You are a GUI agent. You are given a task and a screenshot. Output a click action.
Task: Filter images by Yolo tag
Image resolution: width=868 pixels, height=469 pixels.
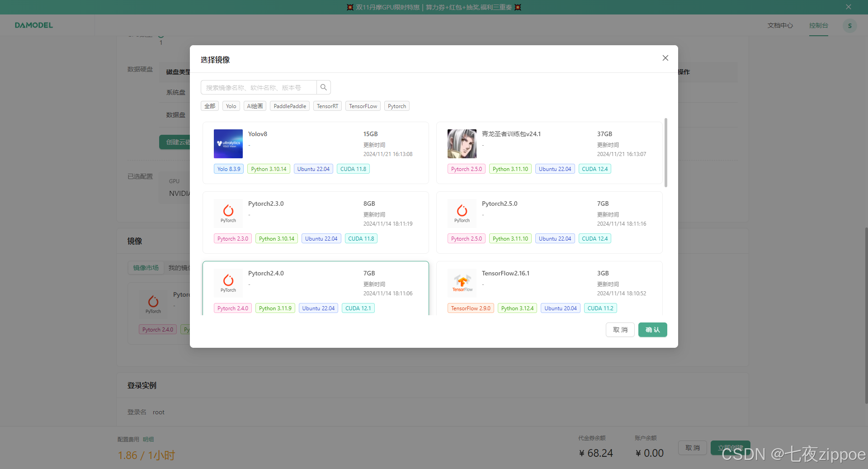click(x=231, y=106)
